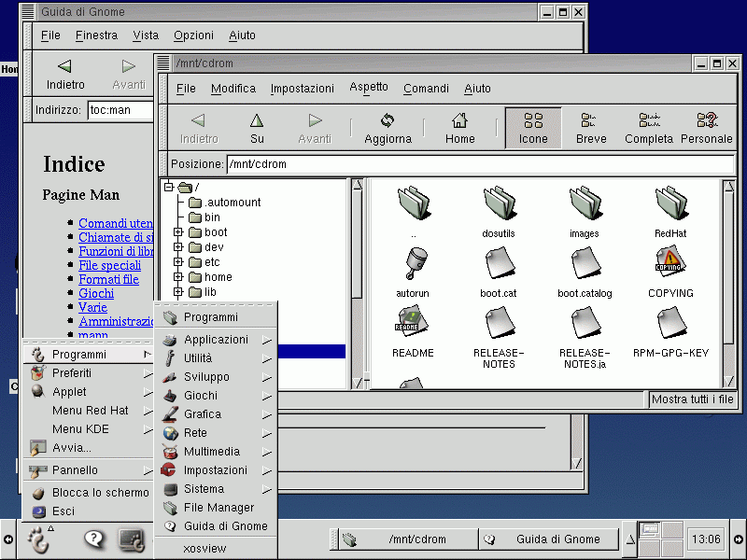Click the Aggiorna refresh toolbar icon
The height and width of the screenshot is (560, 747).
388,128
